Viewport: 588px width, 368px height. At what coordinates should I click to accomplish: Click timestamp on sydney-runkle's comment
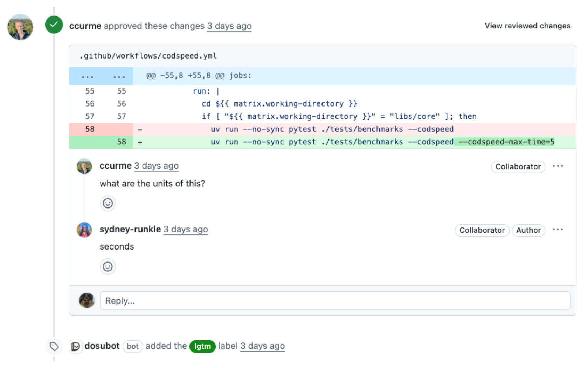click(185, 229)
